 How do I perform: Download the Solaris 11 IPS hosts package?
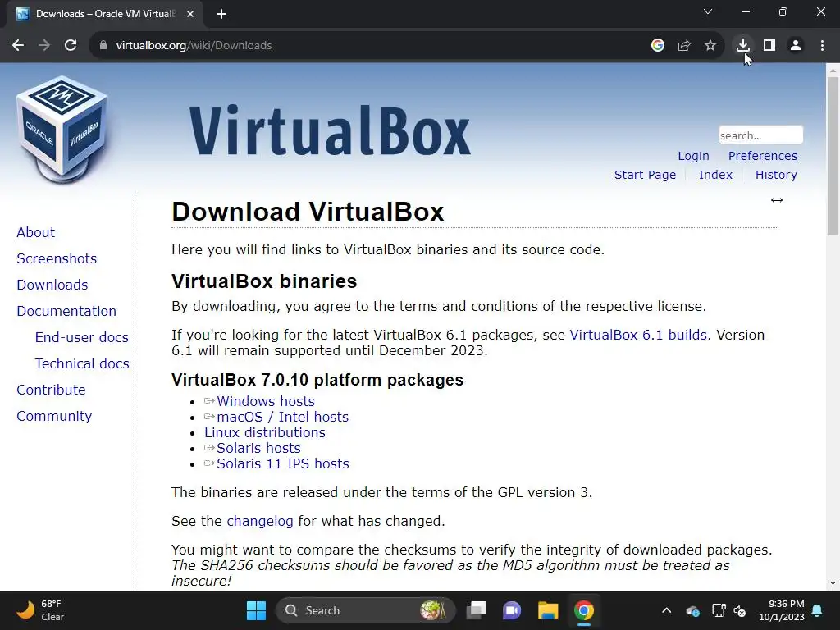(282, 463)
